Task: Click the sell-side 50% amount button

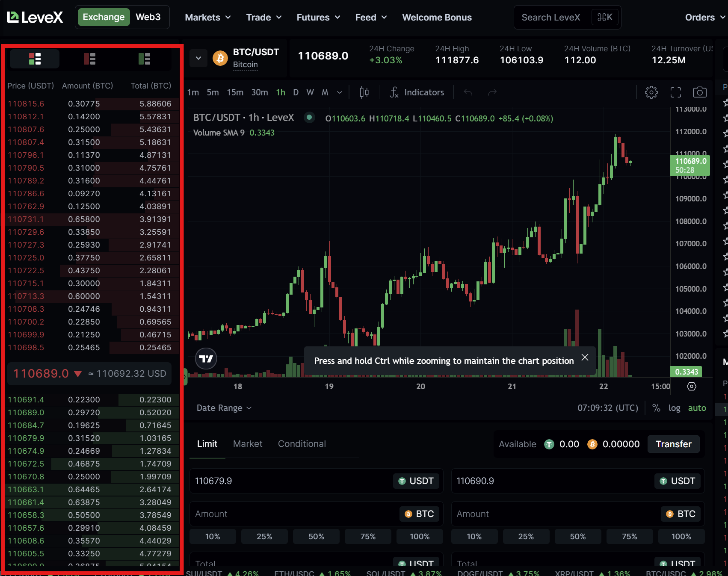Action: pos(577,537)
